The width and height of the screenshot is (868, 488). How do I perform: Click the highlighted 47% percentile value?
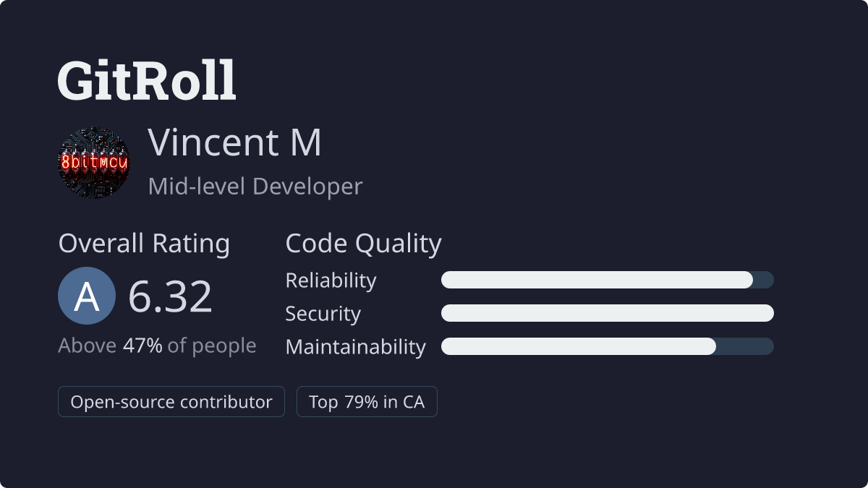pyautogui.click(x=142, y=346)
